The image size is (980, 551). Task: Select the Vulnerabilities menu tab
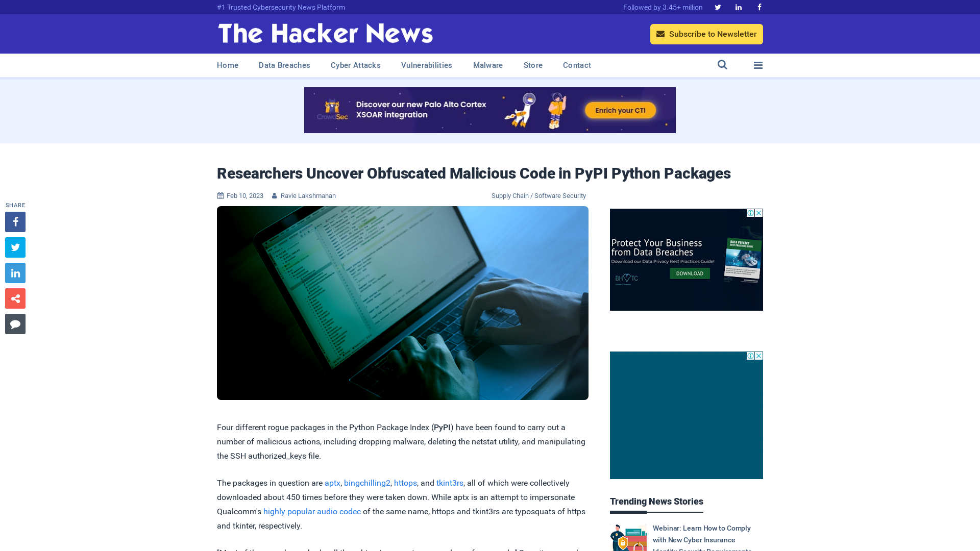point(427,65)
